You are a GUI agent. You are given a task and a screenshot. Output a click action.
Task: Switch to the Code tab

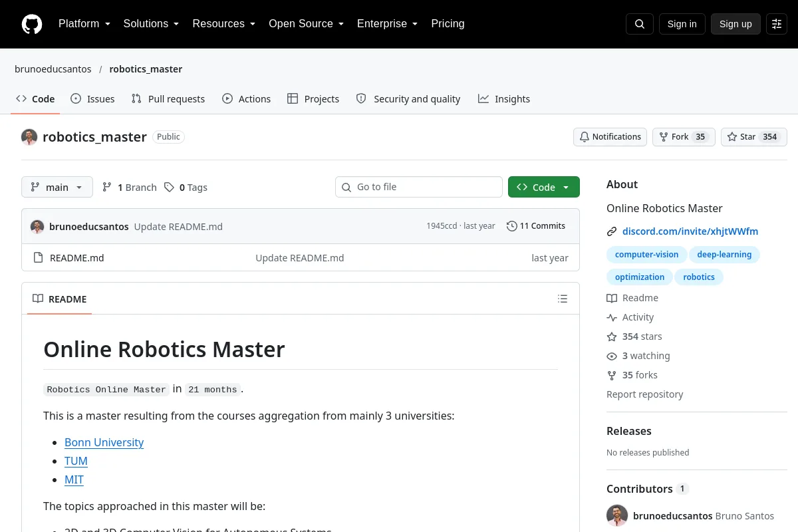pyautogui.click(x=35, y=99)
